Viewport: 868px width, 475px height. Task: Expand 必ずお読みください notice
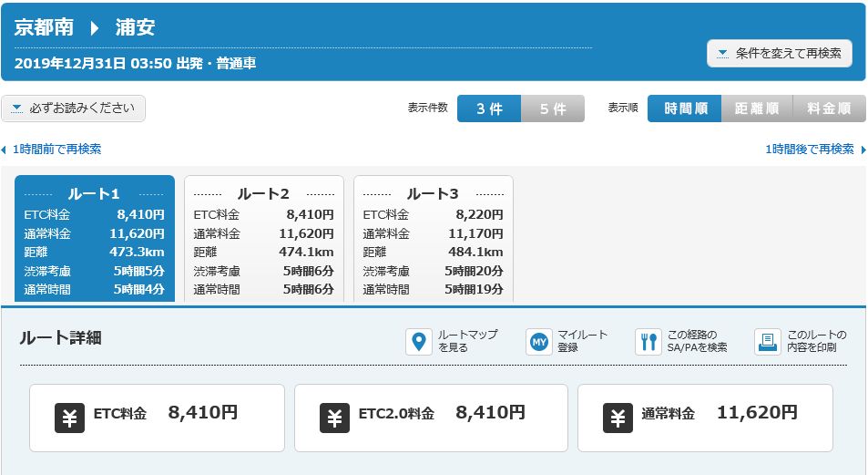click(x=74, y=108)
